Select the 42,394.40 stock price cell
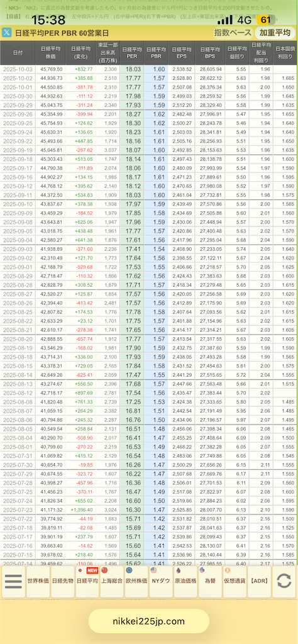Viewport: 298px width, 644px height. pos(52,303)
